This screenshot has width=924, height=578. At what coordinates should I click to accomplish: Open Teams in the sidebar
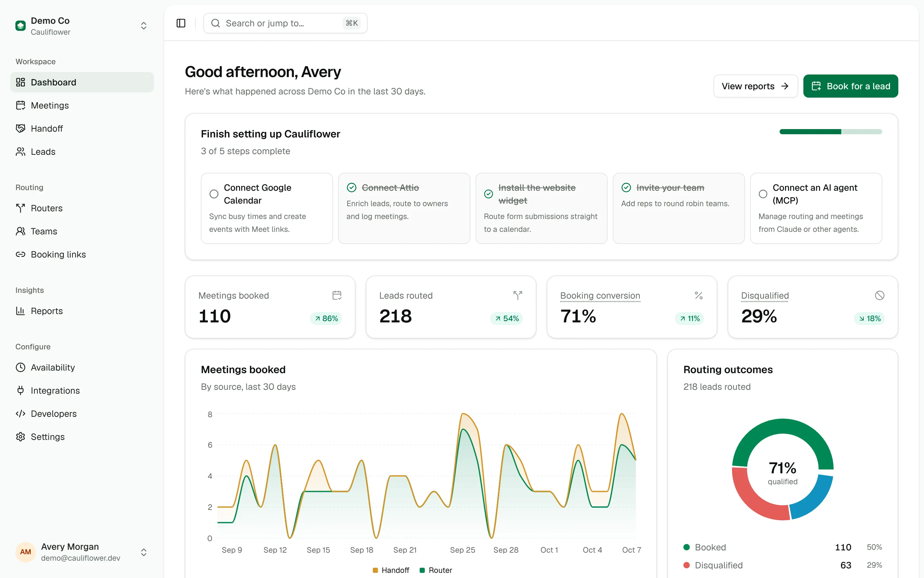tap(82, 231)
